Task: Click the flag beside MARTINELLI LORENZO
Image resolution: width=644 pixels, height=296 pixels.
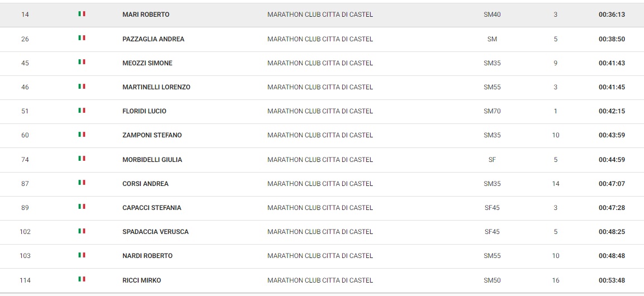Action: click(x=82, y=87)
